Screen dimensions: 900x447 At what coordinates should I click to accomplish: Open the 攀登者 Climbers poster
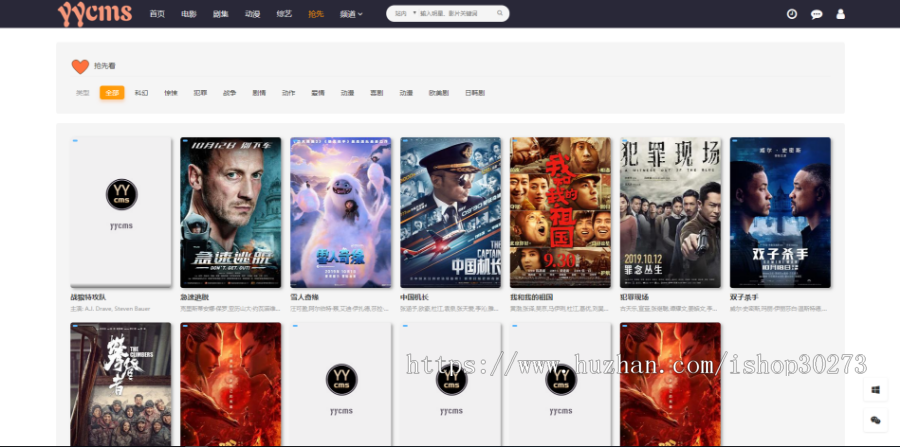tap(121, 384)
